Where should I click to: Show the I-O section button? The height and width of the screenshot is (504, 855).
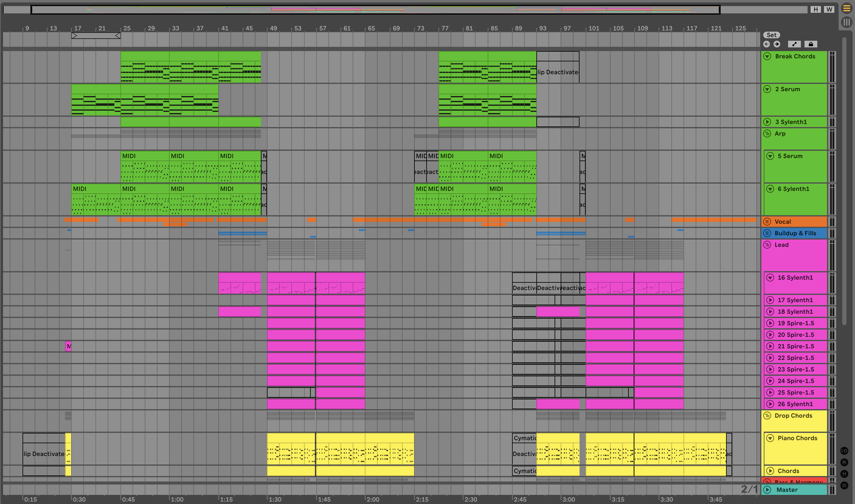[x=844, y=451]
